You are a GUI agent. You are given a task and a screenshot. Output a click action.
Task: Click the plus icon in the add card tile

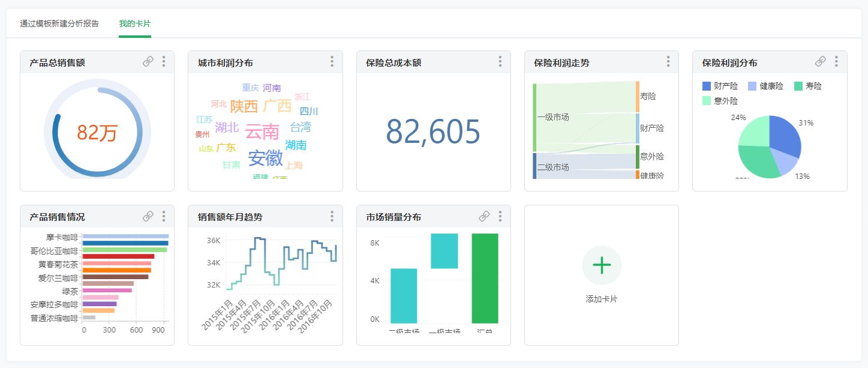coord(601,265)
